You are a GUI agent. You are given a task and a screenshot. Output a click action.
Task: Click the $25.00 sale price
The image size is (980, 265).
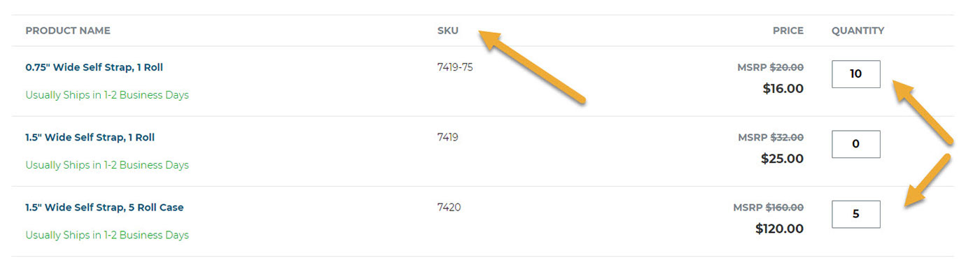783,159
